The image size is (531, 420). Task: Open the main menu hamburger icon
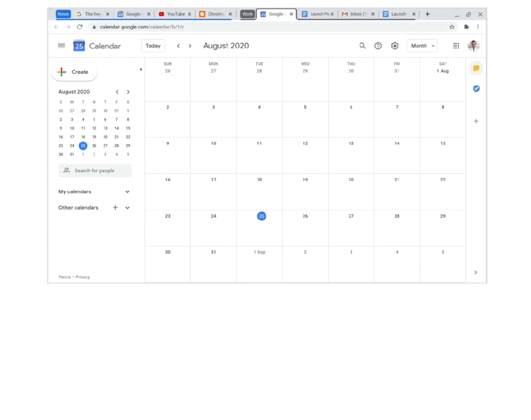[61, 46]
